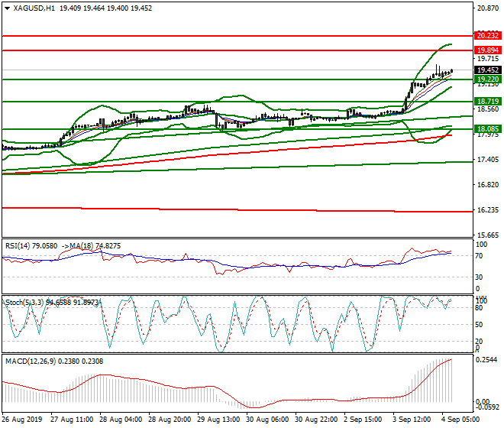The width and height of the screenshot is (504, 428).
Task: Open the XAGUSD,H1 chart dropdown triangle
Action: (7, 8)
